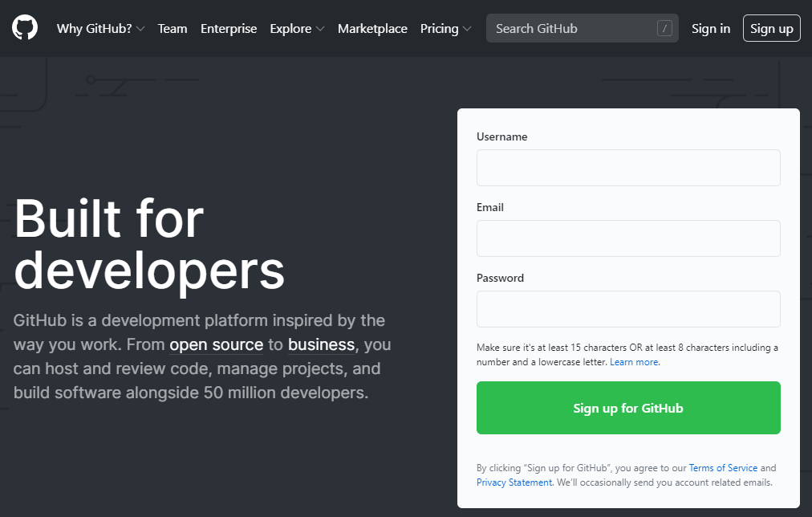Viewport: 812px width, 517px height.
Task: Click the Learn more password link
Action: (x=634, y=361)
